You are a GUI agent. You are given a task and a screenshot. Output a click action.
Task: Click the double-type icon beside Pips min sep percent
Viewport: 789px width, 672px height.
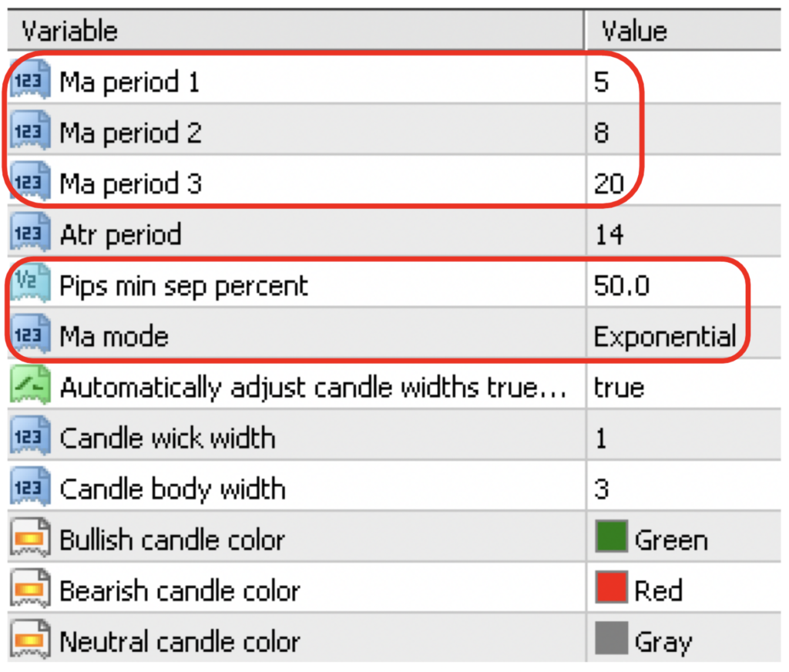click(30, 285)
